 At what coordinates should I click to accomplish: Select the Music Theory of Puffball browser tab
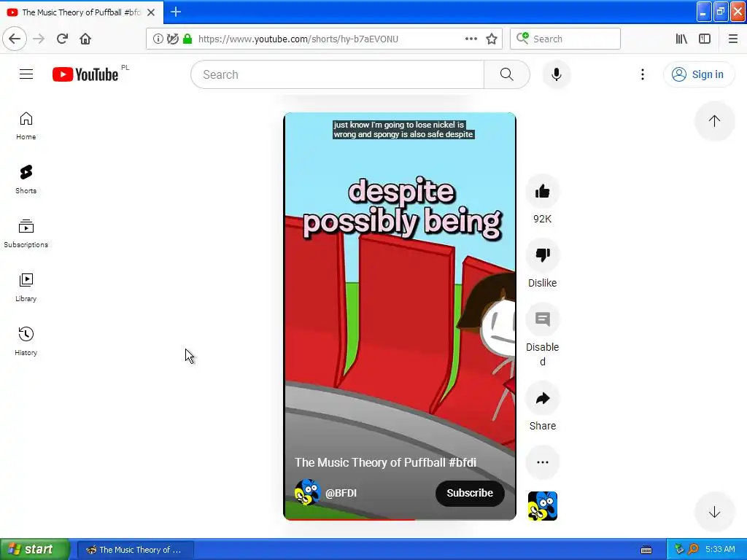[x=82, y=12]
